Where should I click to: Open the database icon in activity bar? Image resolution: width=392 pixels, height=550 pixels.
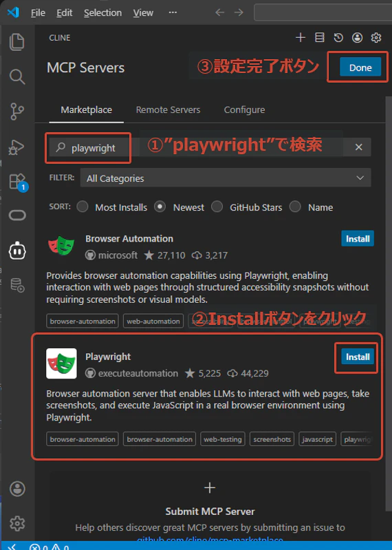[x=17, y=285]
